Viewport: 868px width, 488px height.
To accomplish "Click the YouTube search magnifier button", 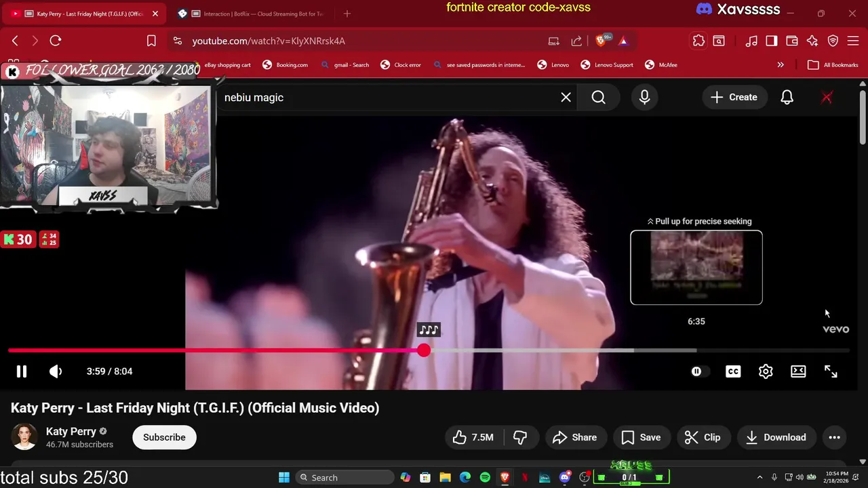I will click(598, 97).
